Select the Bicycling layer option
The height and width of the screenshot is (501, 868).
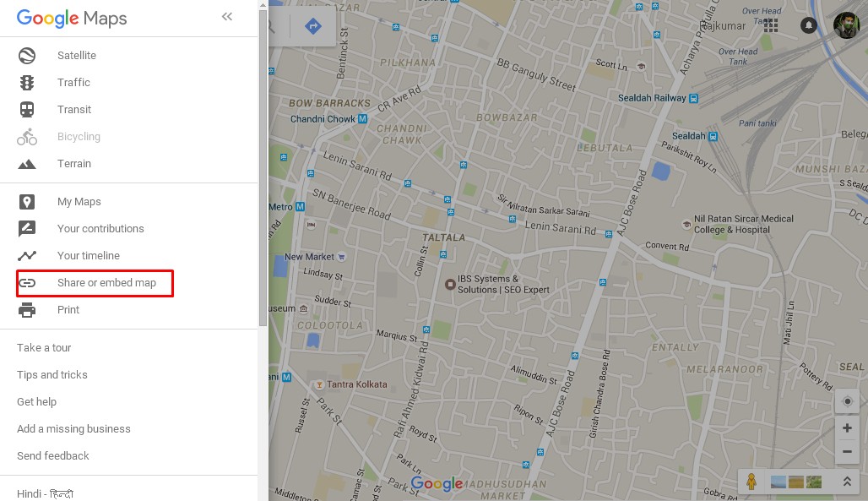click(x=79, y=136)
